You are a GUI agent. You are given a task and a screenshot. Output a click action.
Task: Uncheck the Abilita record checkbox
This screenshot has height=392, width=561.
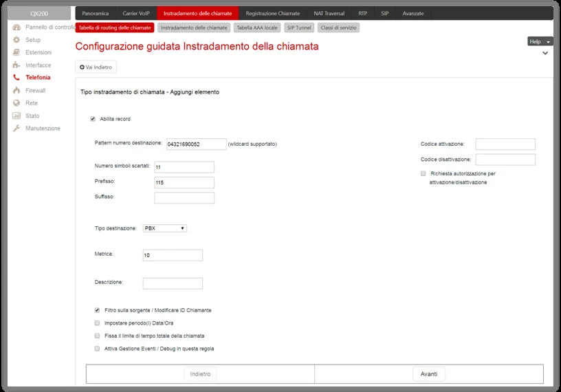click(x=93, y=119)
